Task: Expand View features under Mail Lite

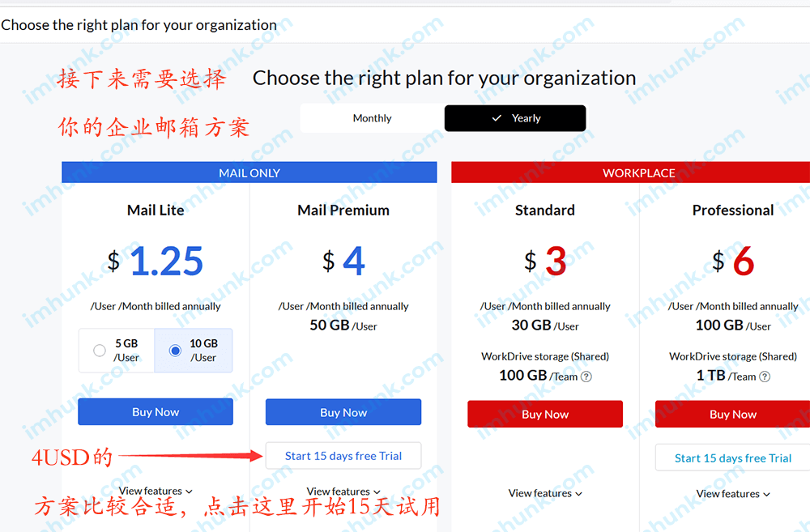Action: [x=156, y=492]
